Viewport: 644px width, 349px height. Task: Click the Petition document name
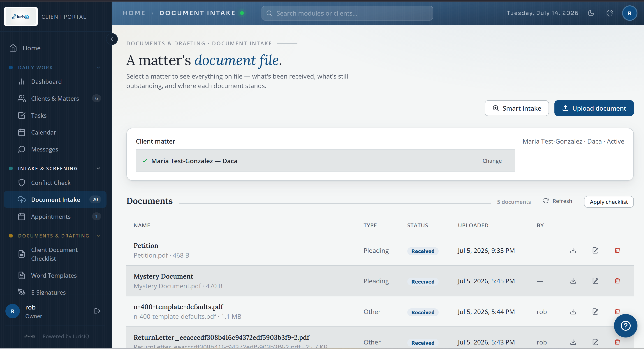[146, 245]
